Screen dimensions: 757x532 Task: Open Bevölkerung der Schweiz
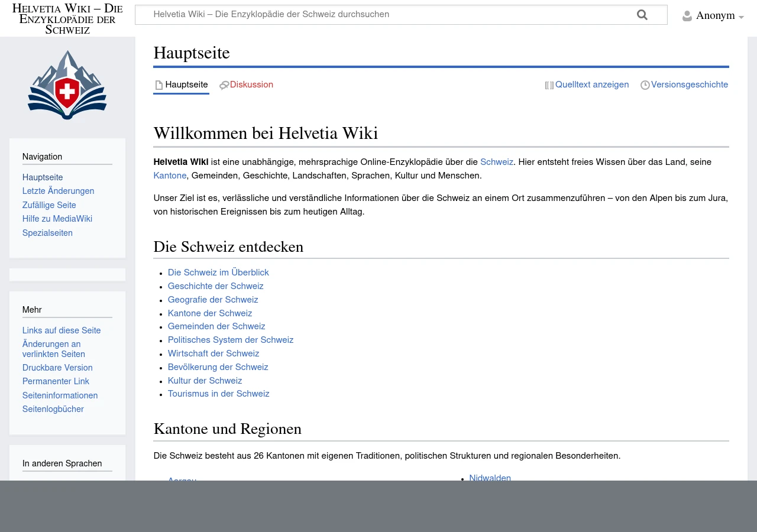[218, 368]
